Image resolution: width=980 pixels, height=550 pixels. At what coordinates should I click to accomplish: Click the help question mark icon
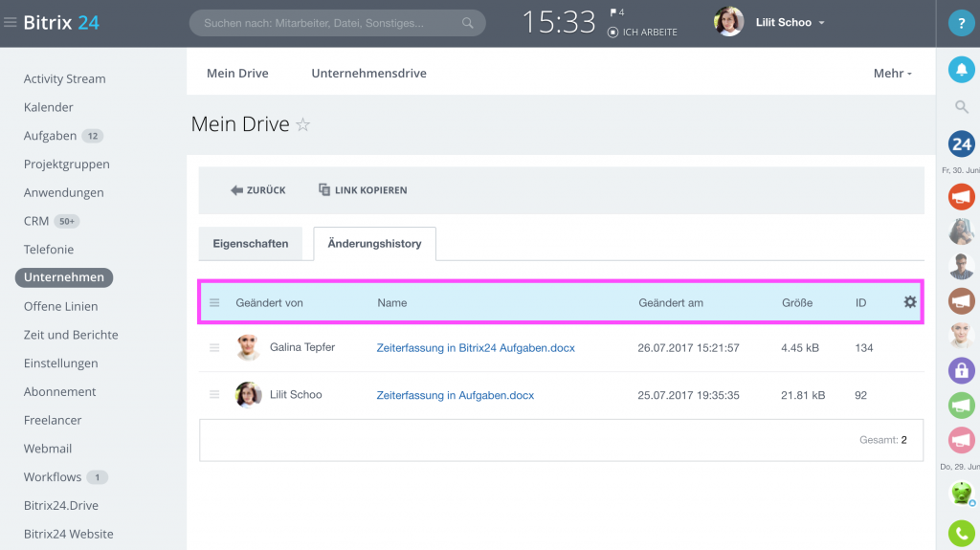(961, 23)
